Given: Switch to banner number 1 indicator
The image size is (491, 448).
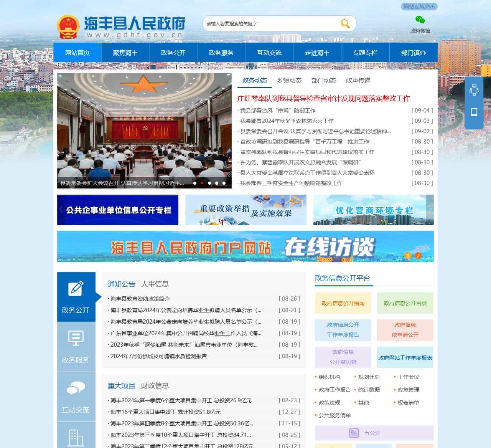Looking at the screenshot, I should (x=407, y=256).
